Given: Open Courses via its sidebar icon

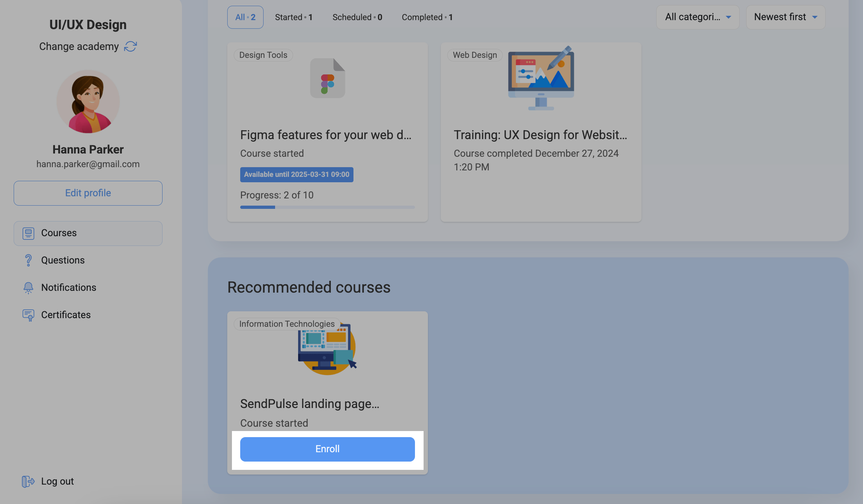Looking at the screenshot, I should click(x=28, y=233).
